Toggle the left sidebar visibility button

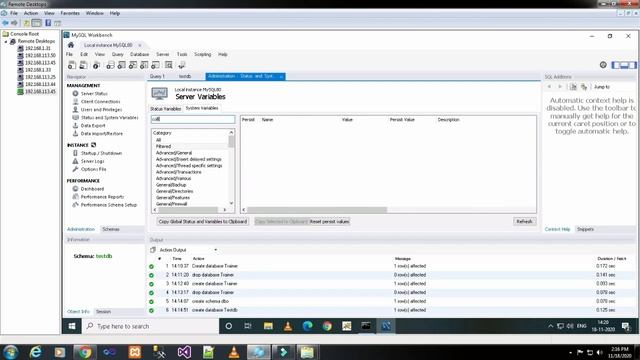[616, 65]
